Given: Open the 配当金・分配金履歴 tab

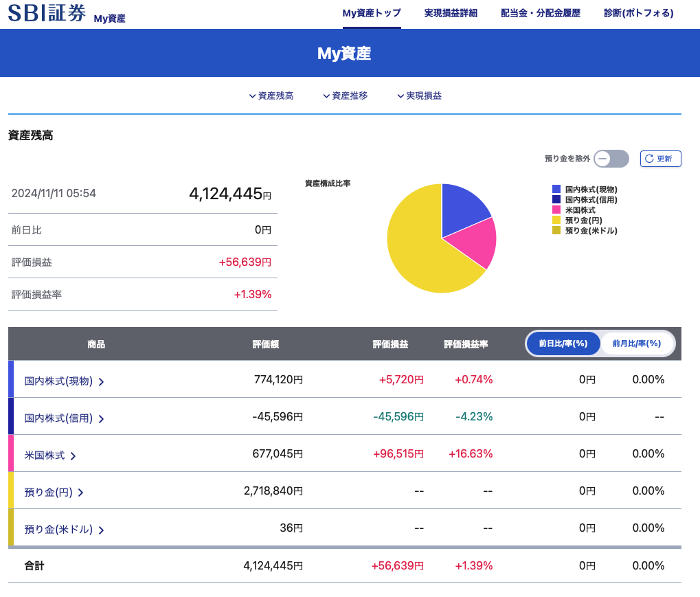Looking at the screenshot, I should (x=541, y=13).
